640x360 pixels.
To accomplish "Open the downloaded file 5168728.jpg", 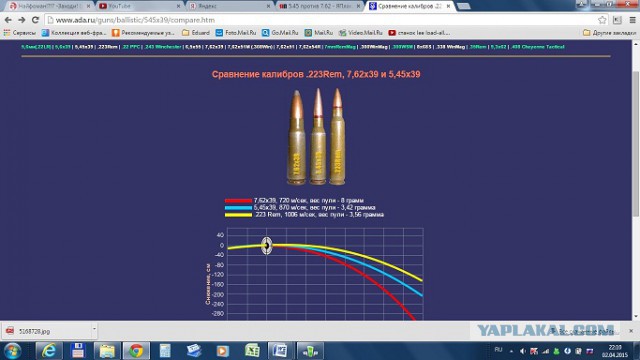I will [45, 331].
